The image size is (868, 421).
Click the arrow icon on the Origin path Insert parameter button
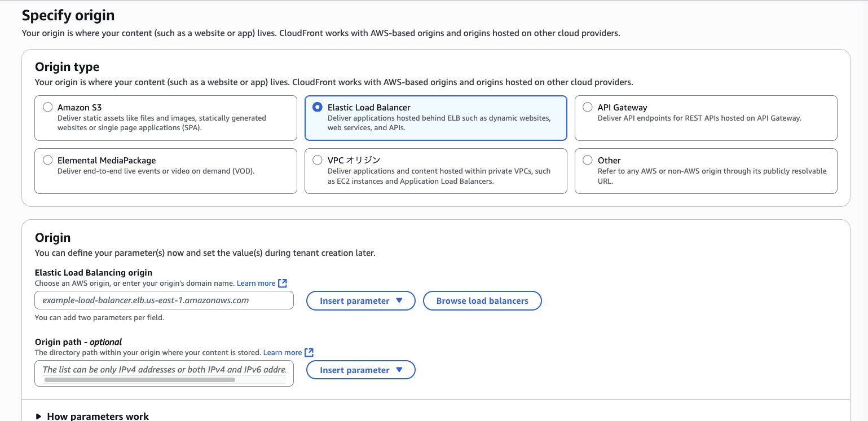[x=399, y=370]
